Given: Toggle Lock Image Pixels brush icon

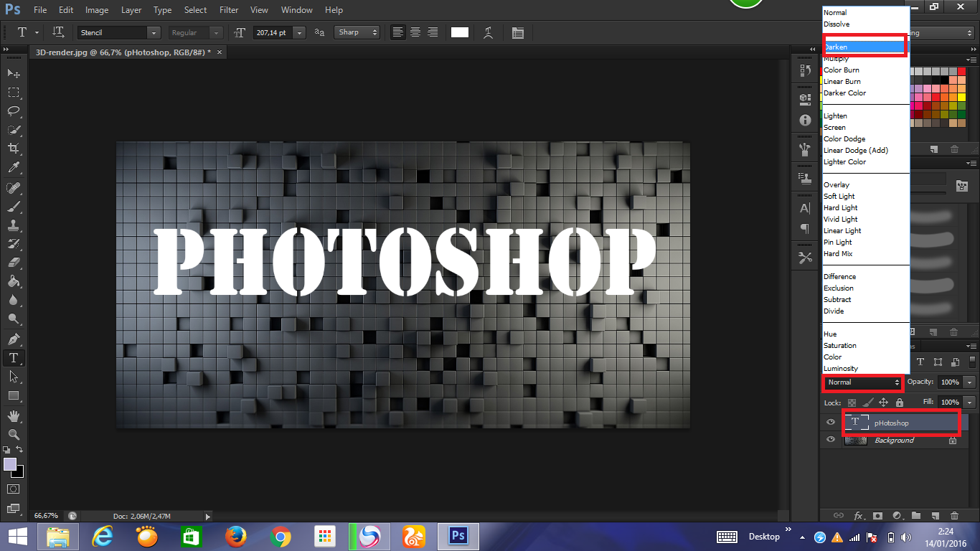Looking at the screenshot, I should point(868,402).
